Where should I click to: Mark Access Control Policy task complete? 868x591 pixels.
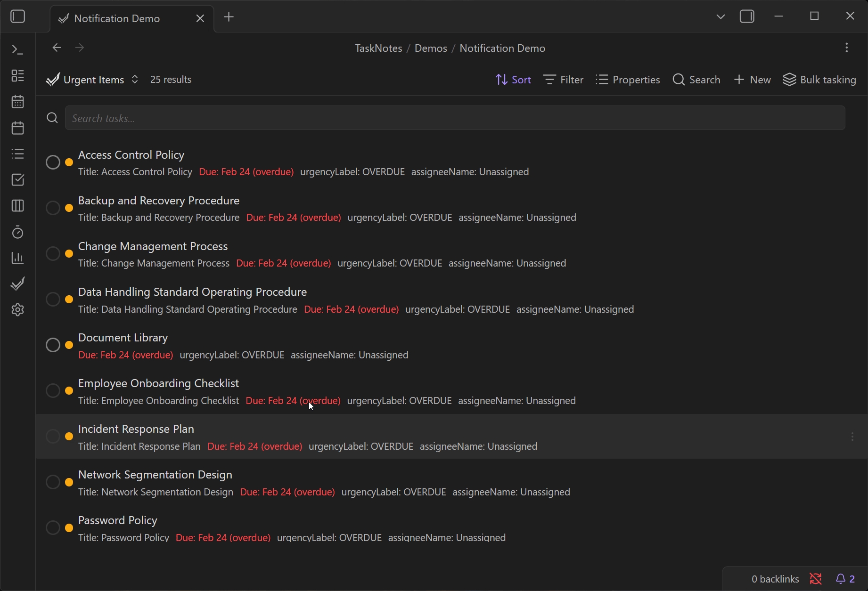(x=52, y=162)
